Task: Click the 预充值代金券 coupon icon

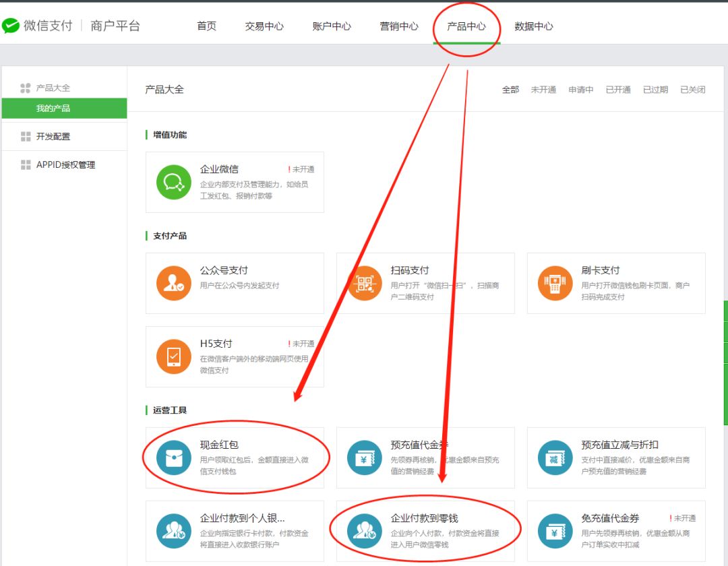Action: [365, 458]
